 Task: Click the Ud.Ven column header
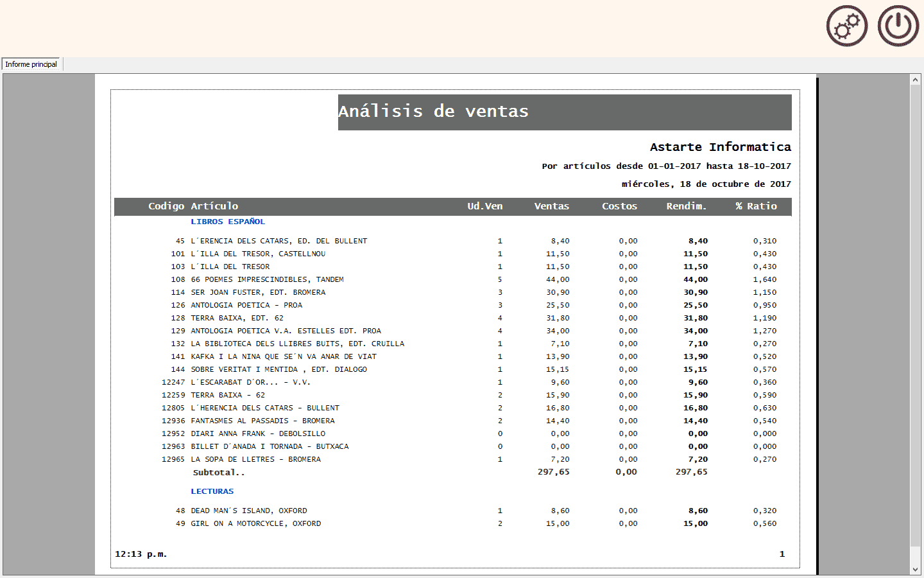click(x=484, y=206)
